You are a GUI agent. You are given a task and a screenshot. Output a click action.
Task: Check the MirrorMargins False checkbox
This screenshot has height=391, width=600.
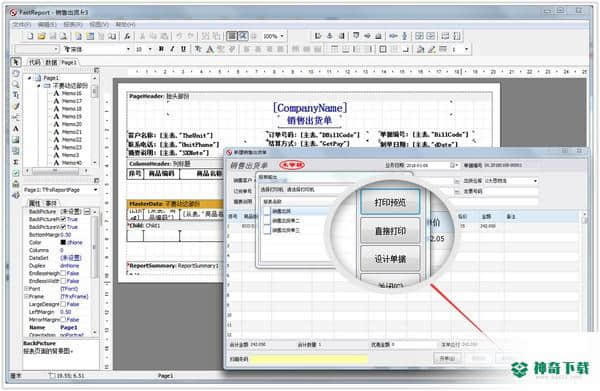coord(63,319)
